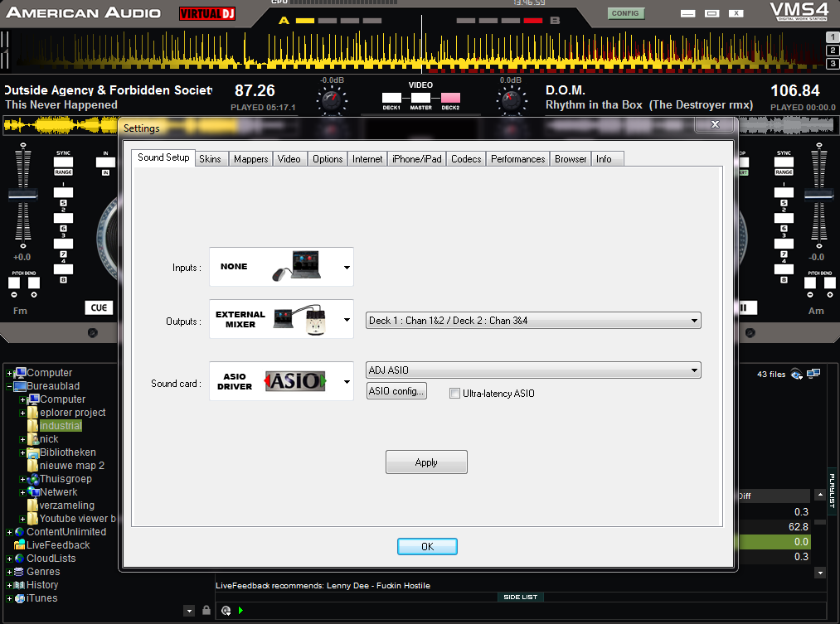840x624 pixels.
Task: Toggle video DECK2 pink button
Action: (450, 98)
